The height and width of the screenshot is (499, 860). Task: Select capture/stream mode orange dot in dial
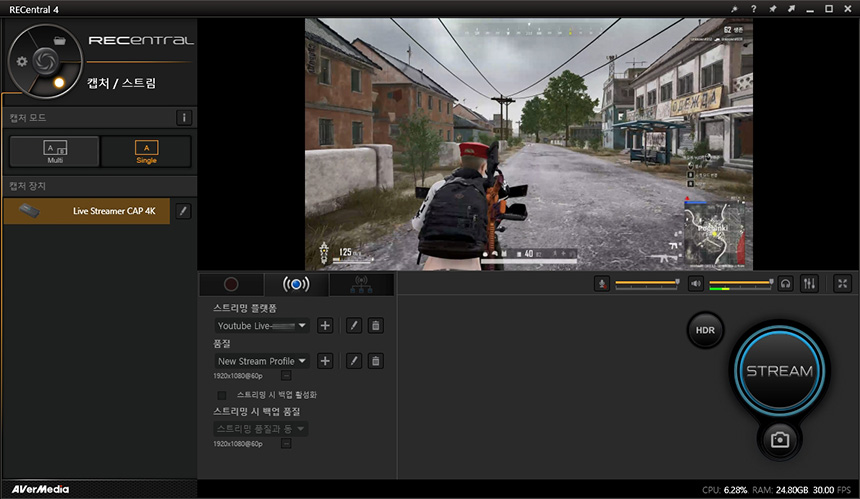pyautogui.click(x=59, y=83)
